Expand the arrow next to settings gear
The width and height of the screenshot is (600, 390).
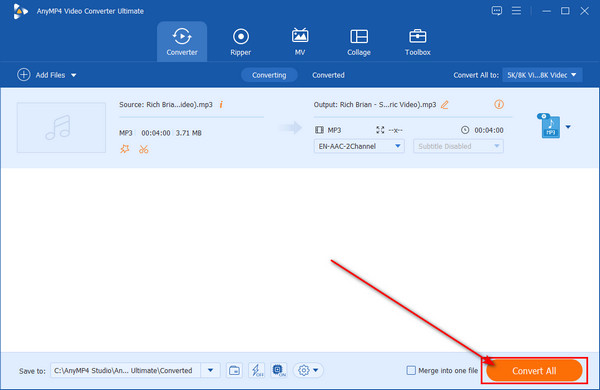(x=316, y=370)
